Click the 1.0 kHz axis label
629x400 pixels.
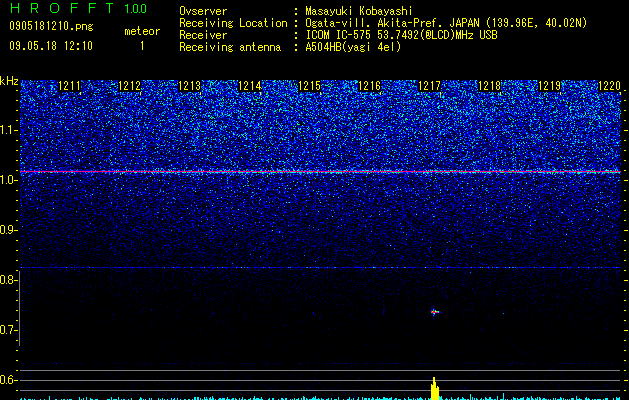(8, 180)
